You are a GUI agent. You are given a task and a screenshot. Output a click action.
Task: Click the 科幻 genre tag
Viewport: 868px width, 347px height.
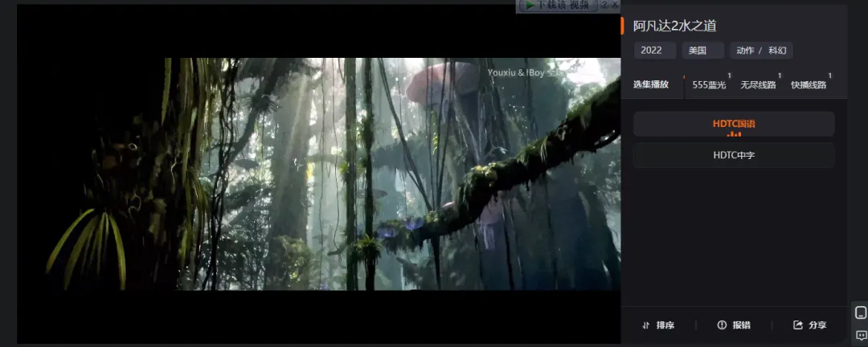[x=777, y=51]
